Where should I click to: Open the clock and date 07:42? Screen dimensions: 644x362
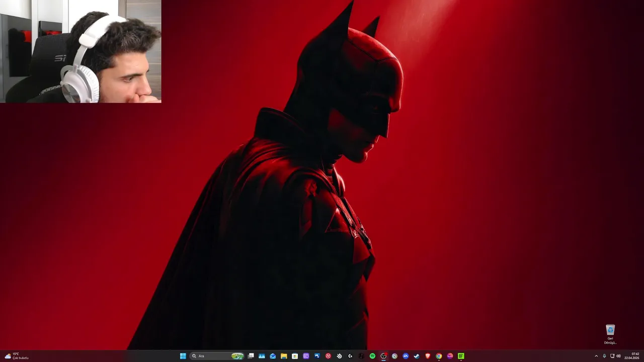point(632,356)
